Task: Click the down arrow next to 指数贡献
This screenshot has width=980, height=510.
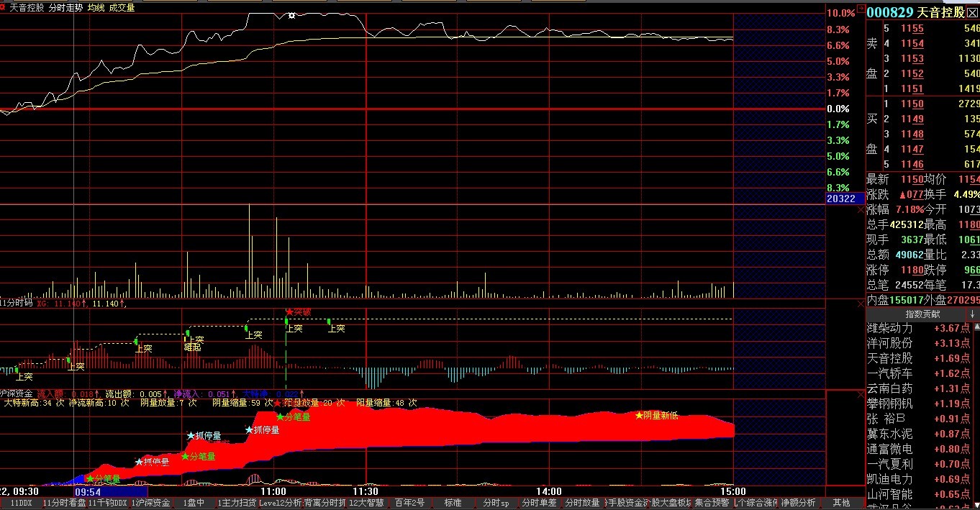Action: (x=973, y=314)
